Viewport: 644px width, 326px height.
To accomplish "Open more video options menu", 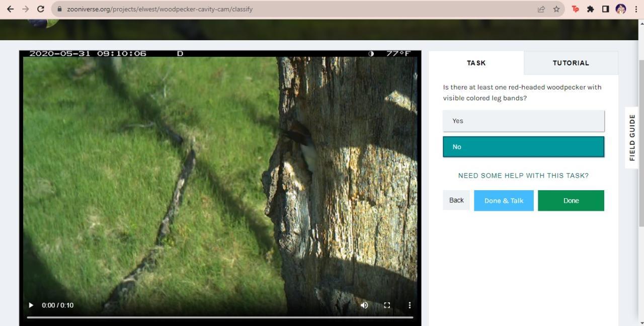I will pyautogui.click(x=410, y=305).
